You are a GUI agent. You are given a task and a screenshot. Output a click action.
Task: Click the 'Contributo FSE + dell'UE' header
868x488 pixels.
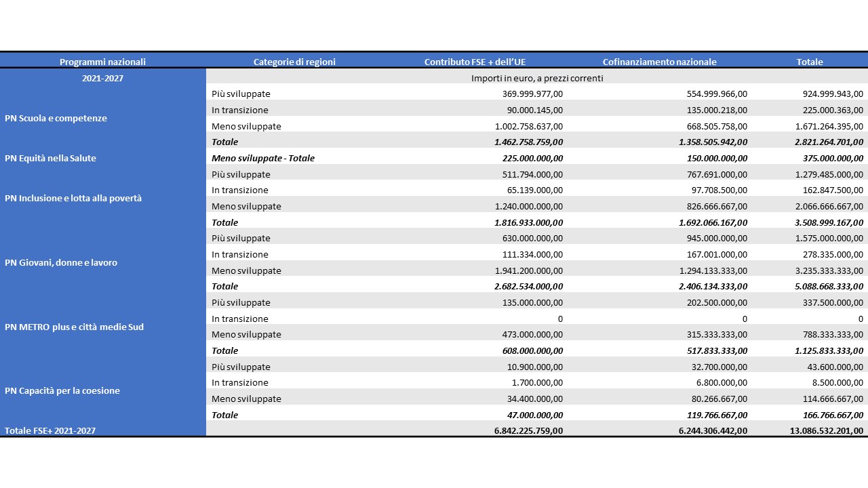coord(475,62)
